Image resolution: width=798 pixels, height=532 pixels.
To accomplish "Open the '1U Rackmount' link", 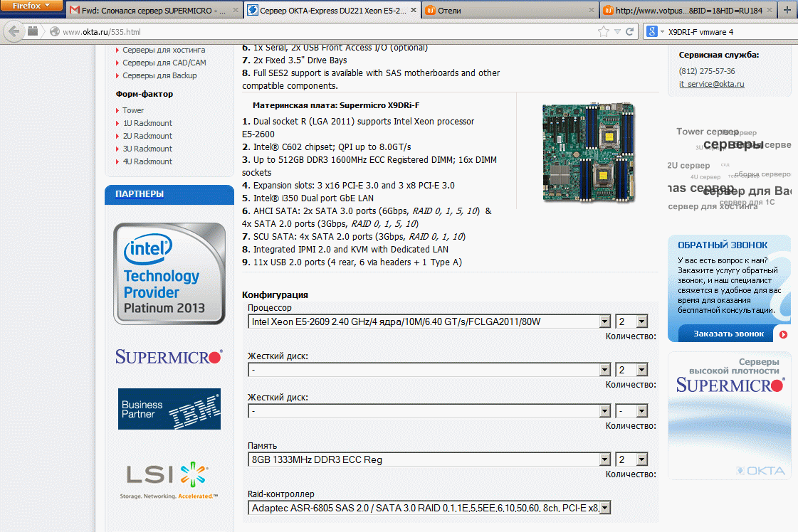I will [x=147, y=123].
